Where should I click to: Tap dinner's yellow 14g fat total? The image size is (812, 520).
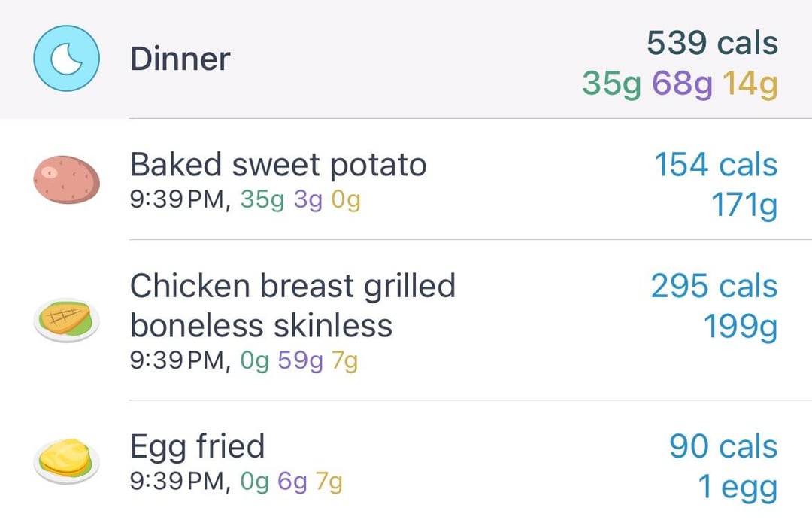click(x=750, y=84)
